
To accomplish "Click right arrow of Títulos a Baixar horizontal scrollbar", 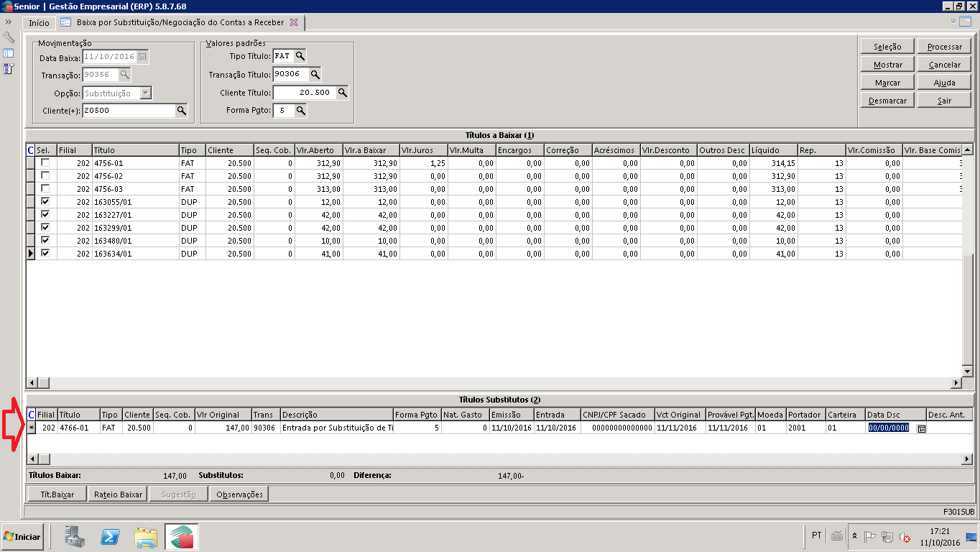I will click(x=956, y=382).
